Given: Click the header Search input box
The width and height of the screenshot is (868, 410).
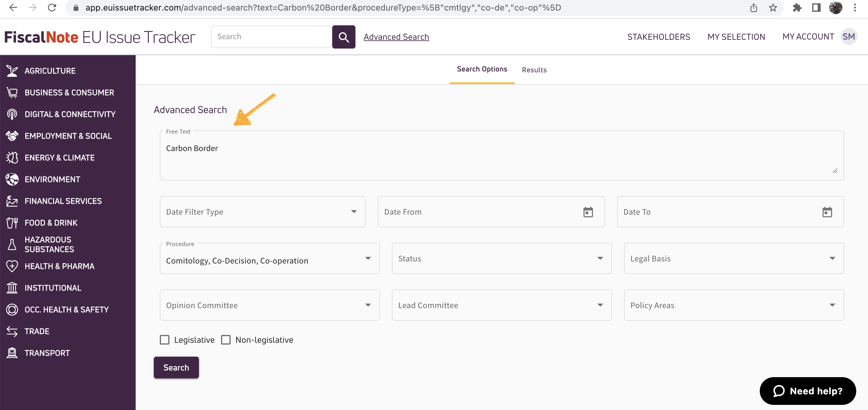Looking at the screenshot, I should click(x=272, y=37).
